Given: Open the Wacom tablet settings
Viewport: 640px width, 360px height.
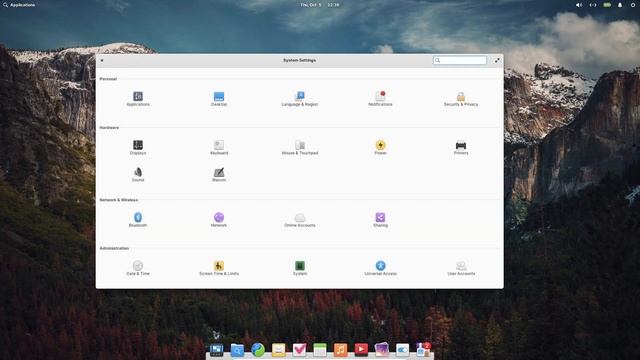Looking at the screenshot, I should [219, 174].
